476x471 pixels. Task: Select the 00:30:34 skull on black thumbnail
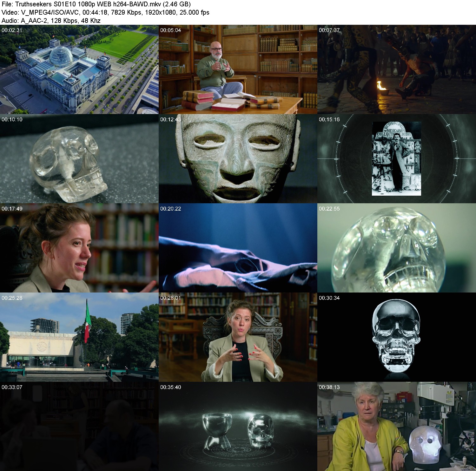coord(397,337)
